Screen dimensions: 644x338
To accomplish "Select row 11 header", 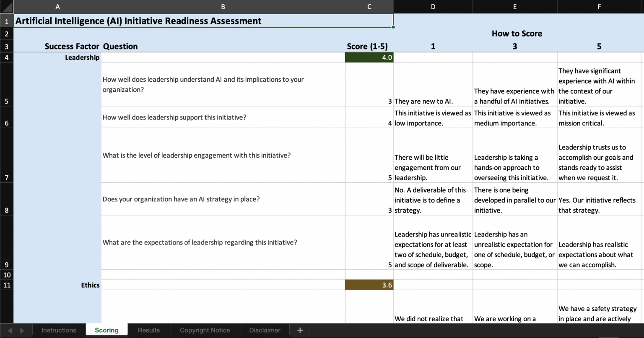I will [6, 285].
